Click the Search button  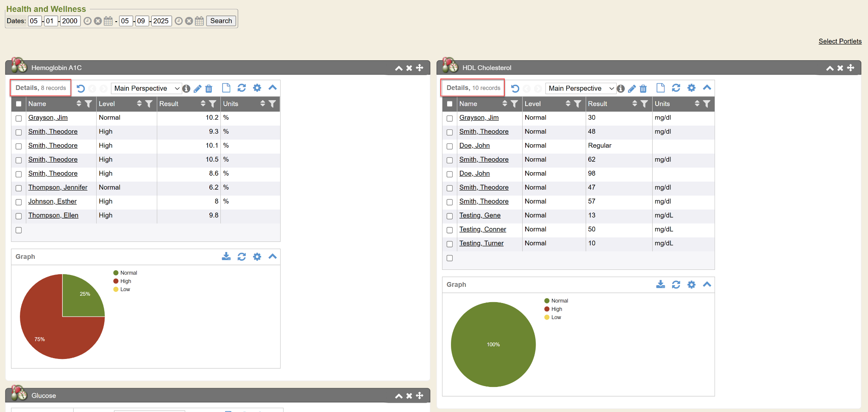(x=221, y=21)
